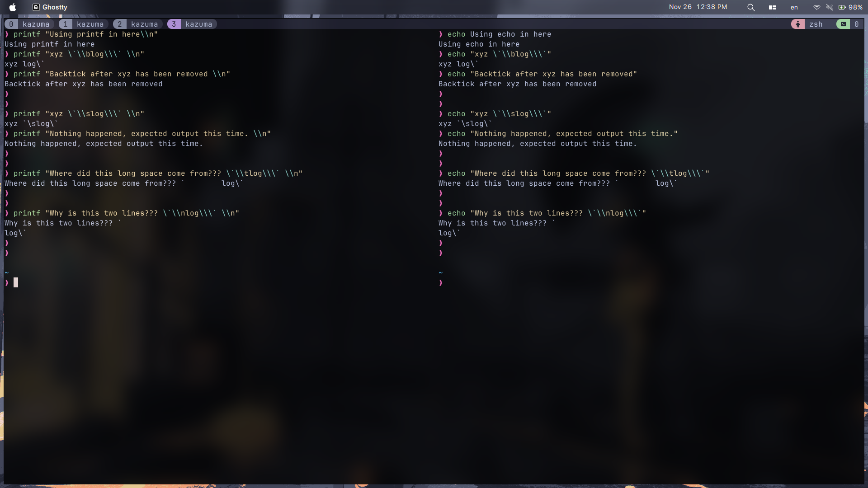The image size is (868, 488).
Task: Click the vertical pane divider
Action: click(436, 361)
